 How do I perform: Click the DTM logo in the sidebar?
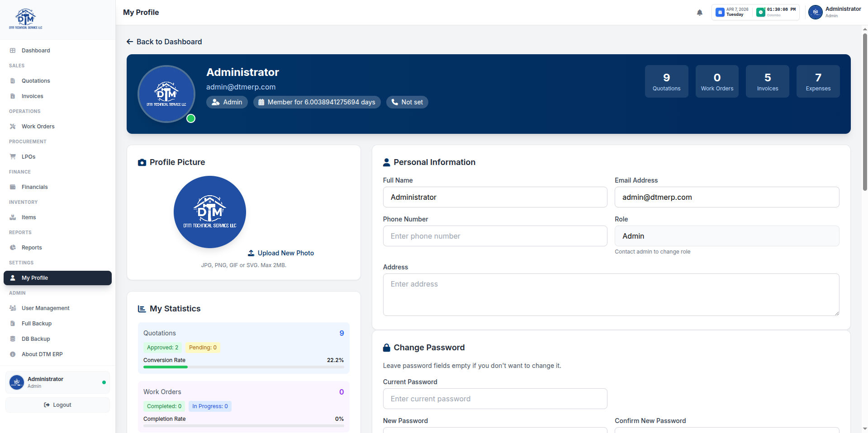(26, 19)
